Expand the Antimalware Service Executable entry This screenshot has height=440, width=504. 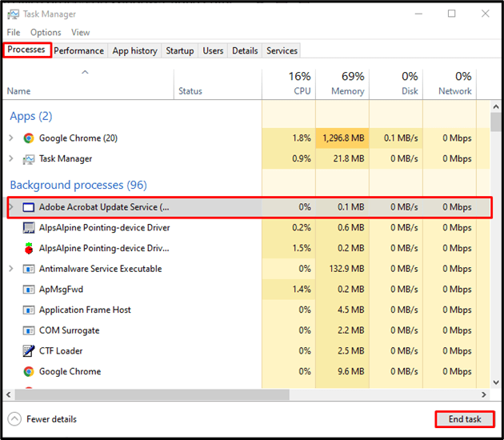click(11, 268)
